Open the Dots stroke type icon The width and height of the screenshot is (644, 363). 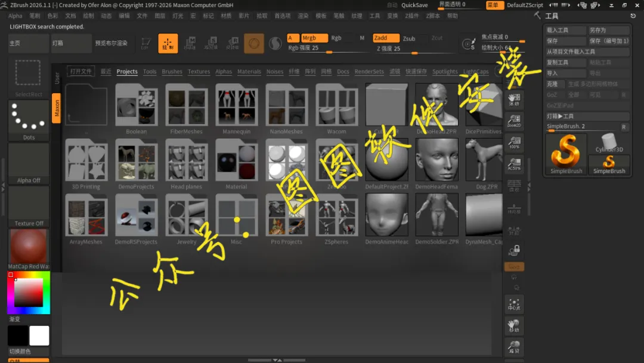(29, 121)
